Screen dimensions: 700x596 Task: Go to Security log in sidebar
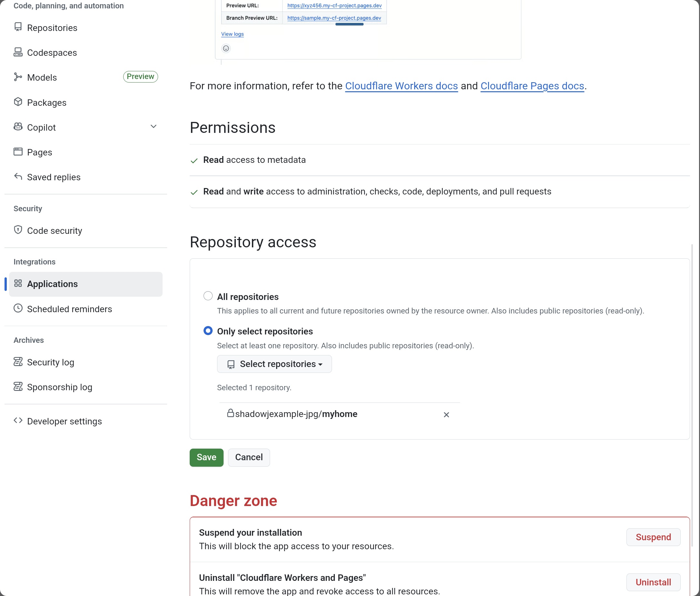point(51,362)
